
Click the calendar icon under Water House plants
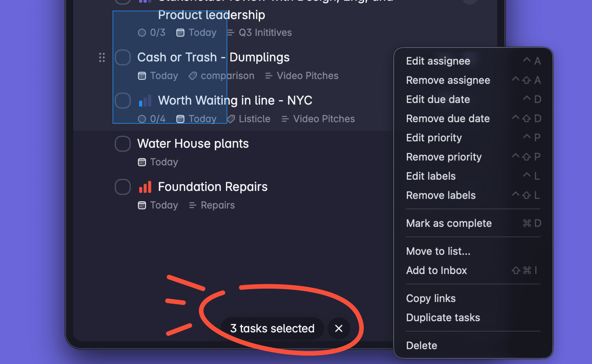tap(142, 162)
